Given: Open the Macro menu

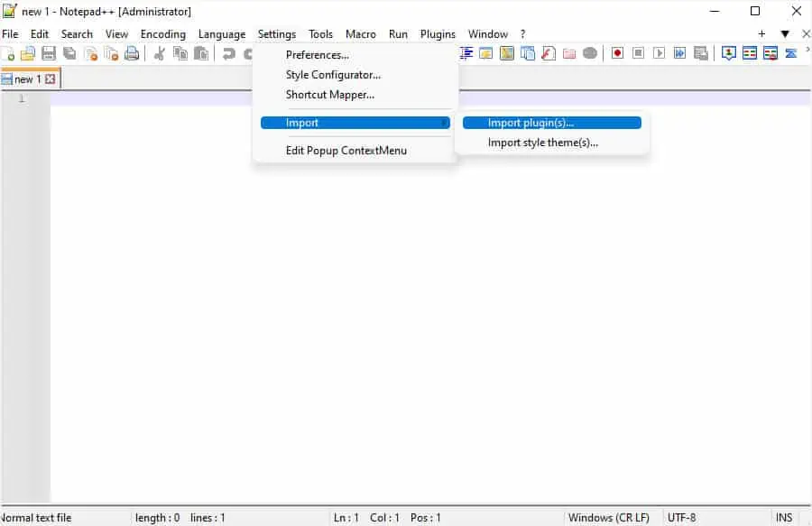Looking at the screenshot, I should [361, 33].
